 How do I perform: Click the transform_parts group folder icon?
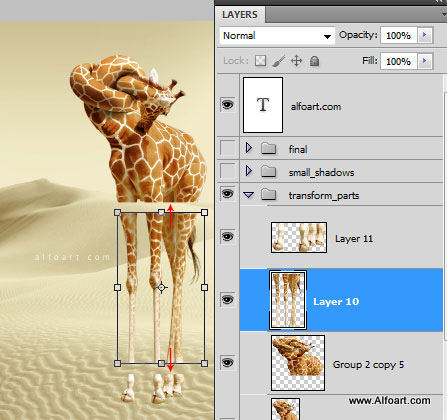pyautogui.click(x=268, y=195)
